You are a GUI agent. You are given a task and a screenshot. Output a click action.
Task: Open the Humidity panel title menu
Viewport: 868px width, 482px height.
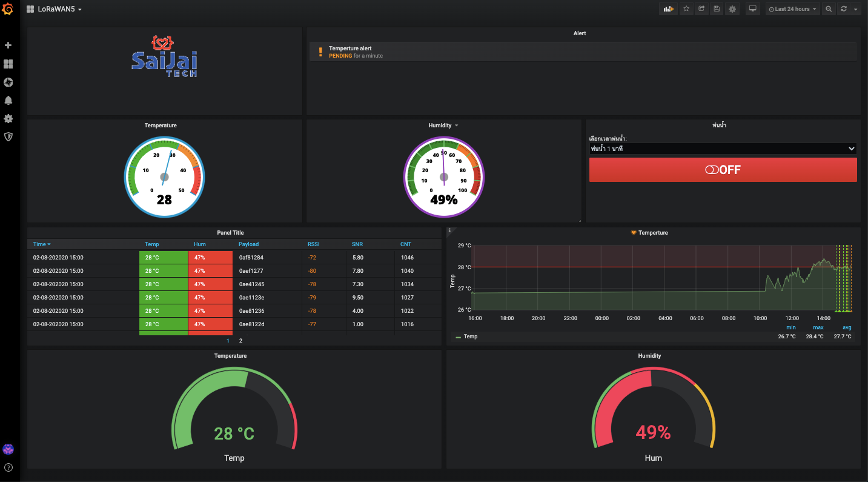tap(443, 126)
